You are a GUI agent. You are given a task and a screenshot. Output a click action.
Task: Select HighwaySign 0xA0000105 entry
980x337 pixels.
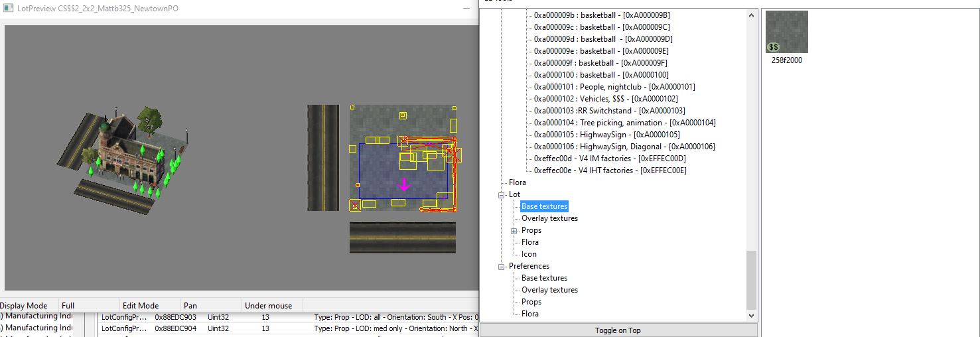(606, 135)
